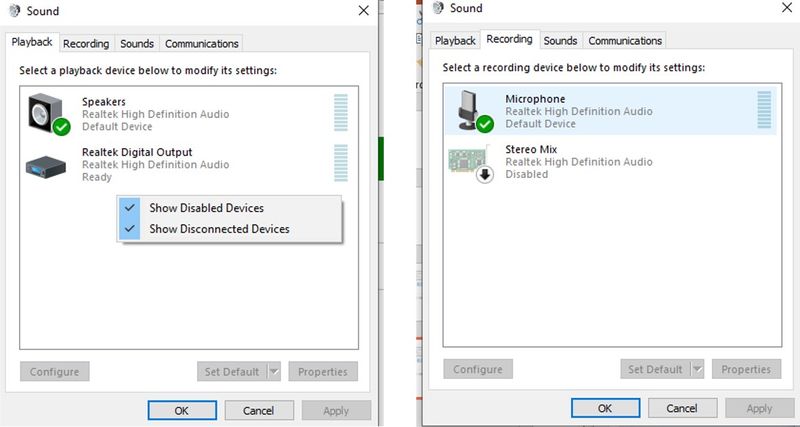Image resolution: width=800 pixels, height=427 pixels.
Task: Click the Sound icon in left window title
Action: coord(15,11)
